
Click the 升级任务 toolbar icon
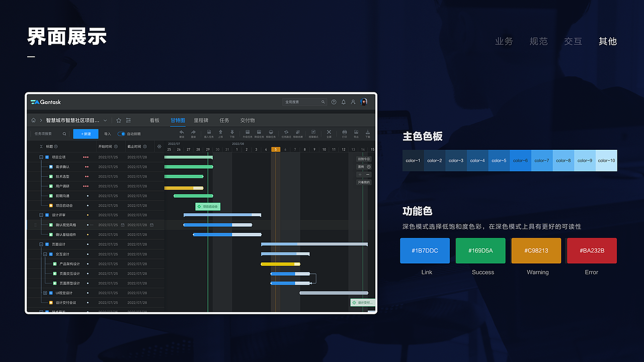[248, 132]
